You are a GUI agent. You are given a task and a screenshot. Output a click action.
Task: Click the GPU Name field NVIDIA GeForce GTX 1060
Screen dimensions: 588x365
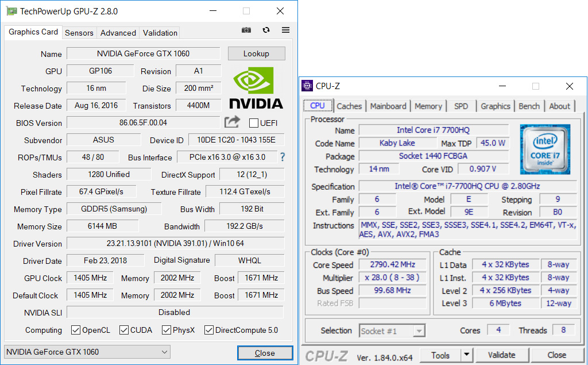pos(143,53)
